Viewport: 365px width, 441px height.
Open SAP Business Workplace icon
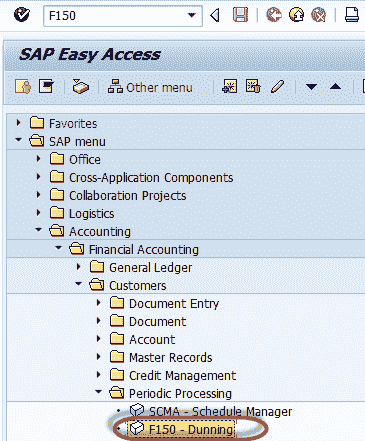pyautogui.click(x=81, y=87)
